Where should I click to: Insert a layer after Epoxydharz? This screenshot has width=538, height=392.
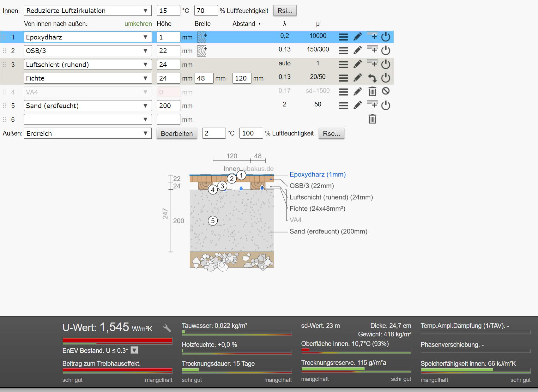point(372,36)
